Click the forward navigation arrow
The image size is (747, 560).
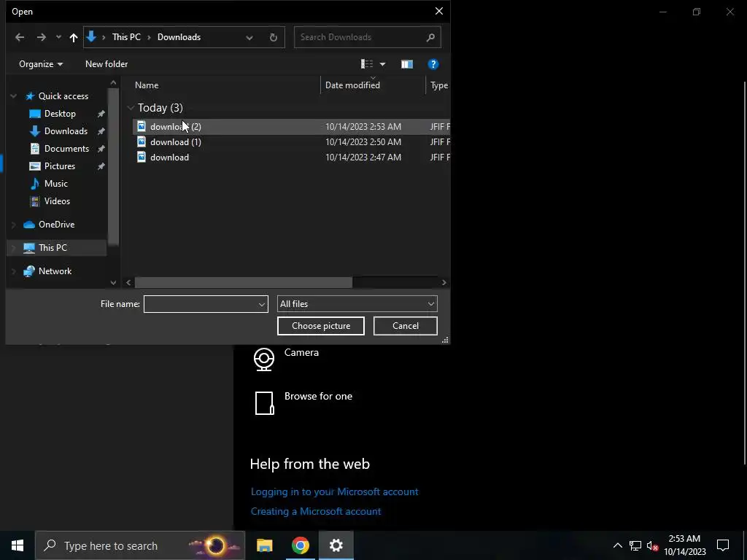pos(42,37)
